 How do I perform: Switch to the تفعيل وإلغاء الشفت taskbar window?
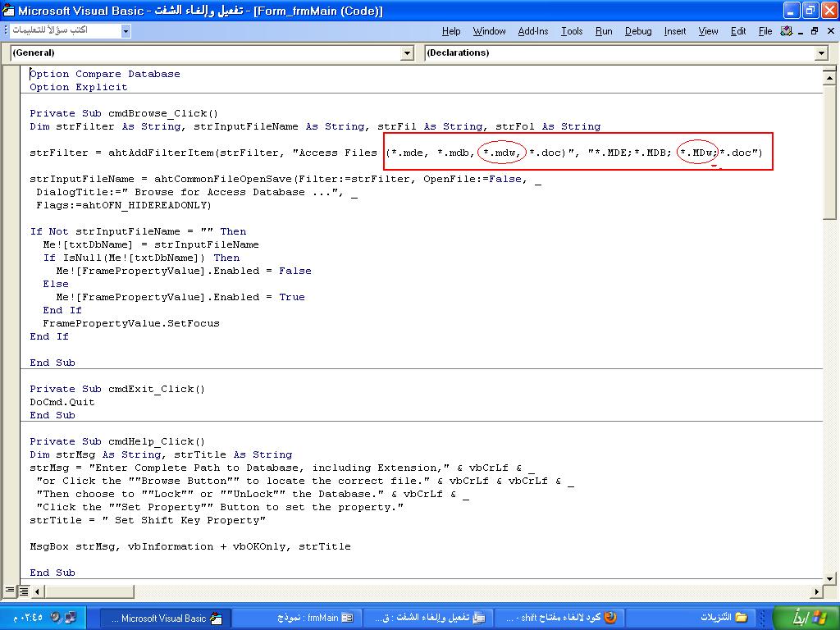tap(427, 618)
